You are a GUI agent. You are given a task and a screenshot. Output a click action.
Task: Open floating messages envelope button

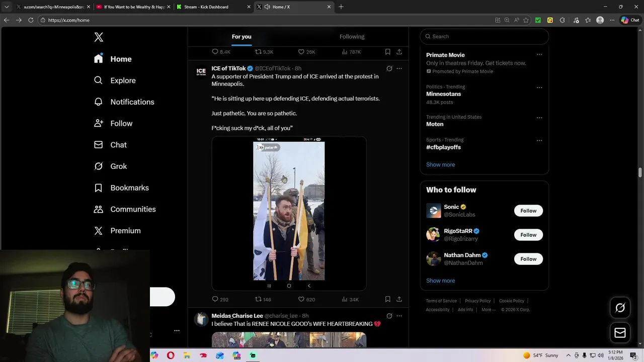pyautogui.click(x=620, y=333)
